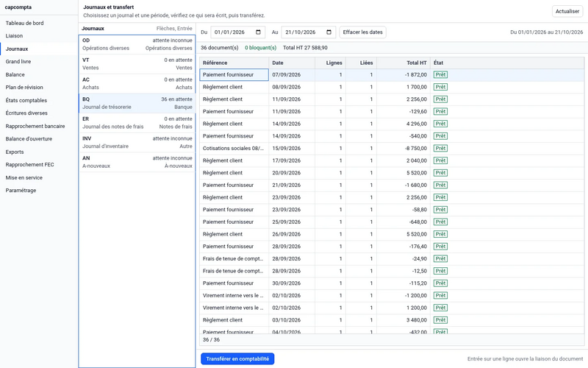Click Transférer en comptabilité button
588x368 pixels.
(237, 358)
